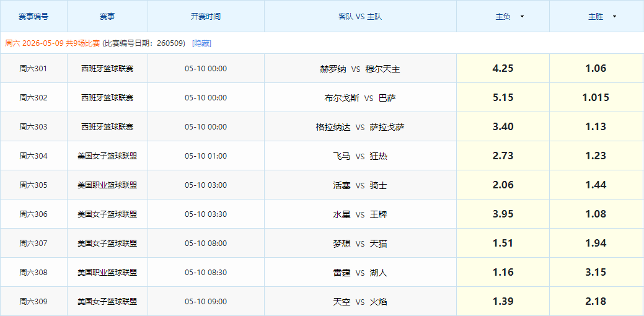Click the 05-10 03:00 start time

206,185
